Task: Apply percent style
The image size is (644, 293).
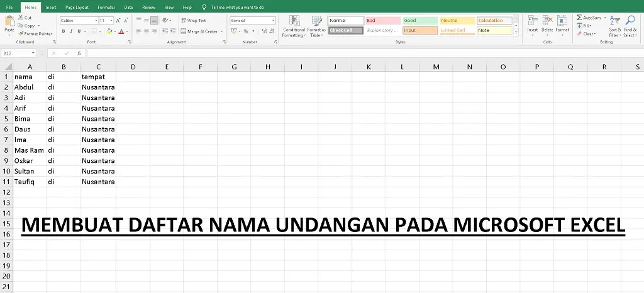Action: (246, 31)
